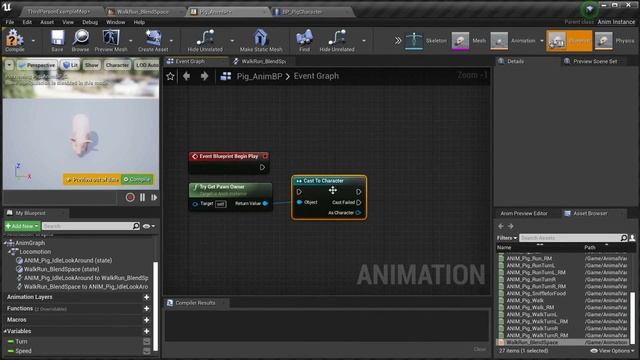Screen dimensions: 640x360
Task: Save the blueprint asset
Action: click(57, 40)
